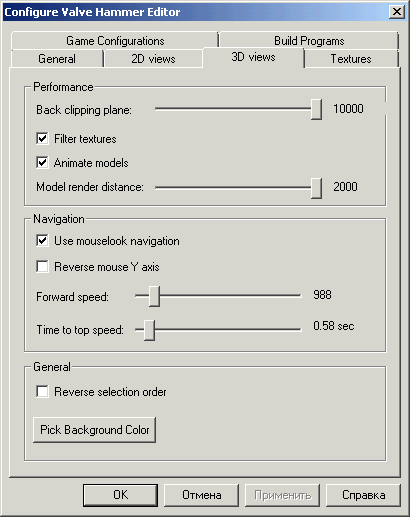Close the Configure Valve Hammer Editor dialog

tap(397, 12)
